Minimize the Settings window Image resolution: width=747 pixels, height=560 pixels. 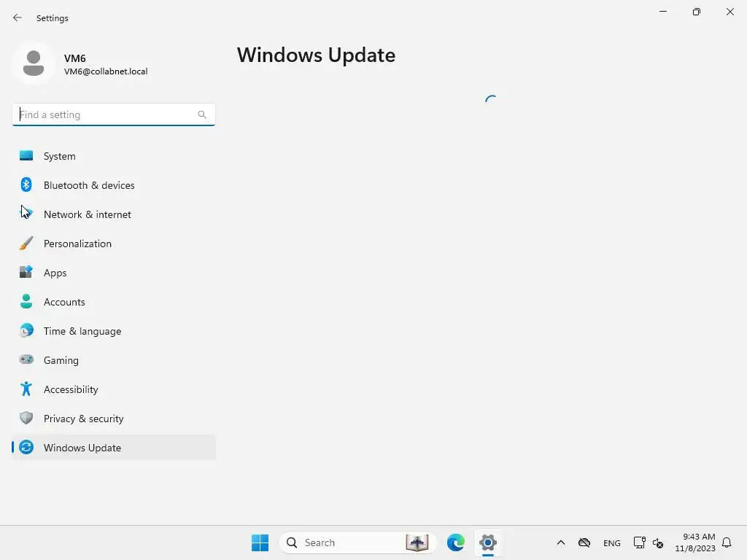[662, 12]
